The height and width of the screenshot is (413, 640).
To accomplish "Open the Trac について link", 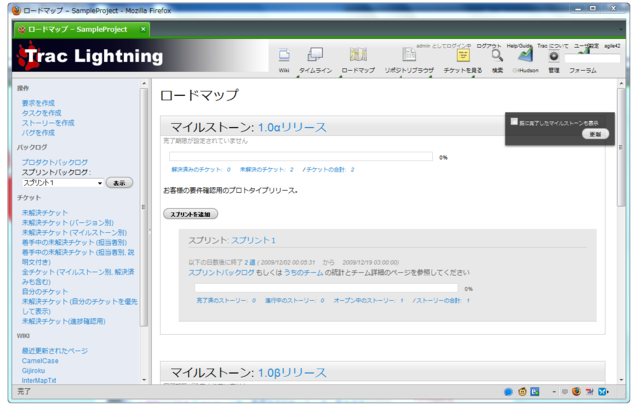I will pyautogui.click(x=552, y=46).
